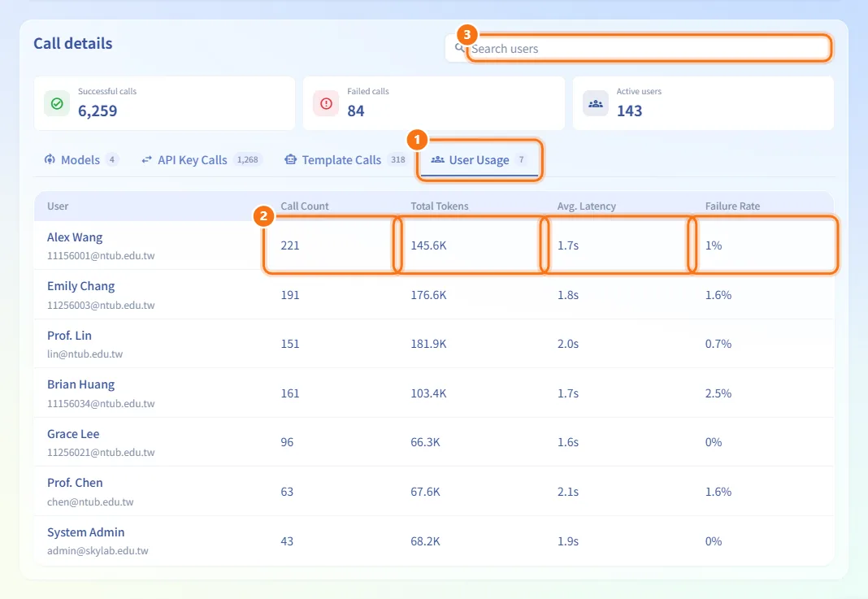868x599 pixels.
Task: Click the 143 active users value
Action: [629, 111]
